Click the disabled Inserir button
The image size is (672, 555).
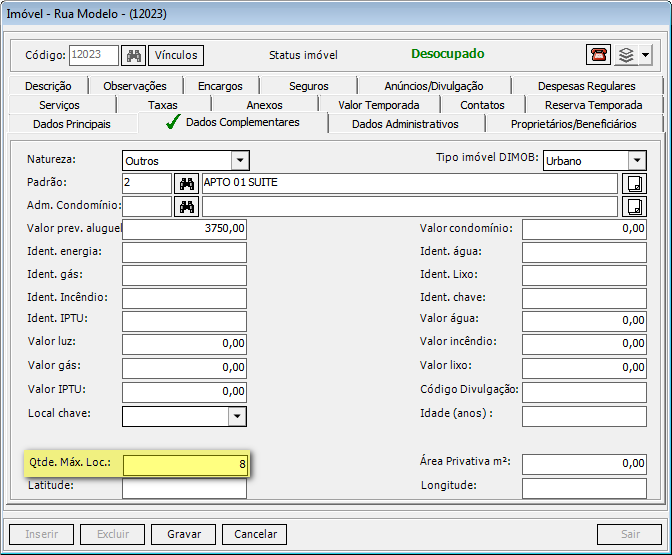click(x=41, y=534)
